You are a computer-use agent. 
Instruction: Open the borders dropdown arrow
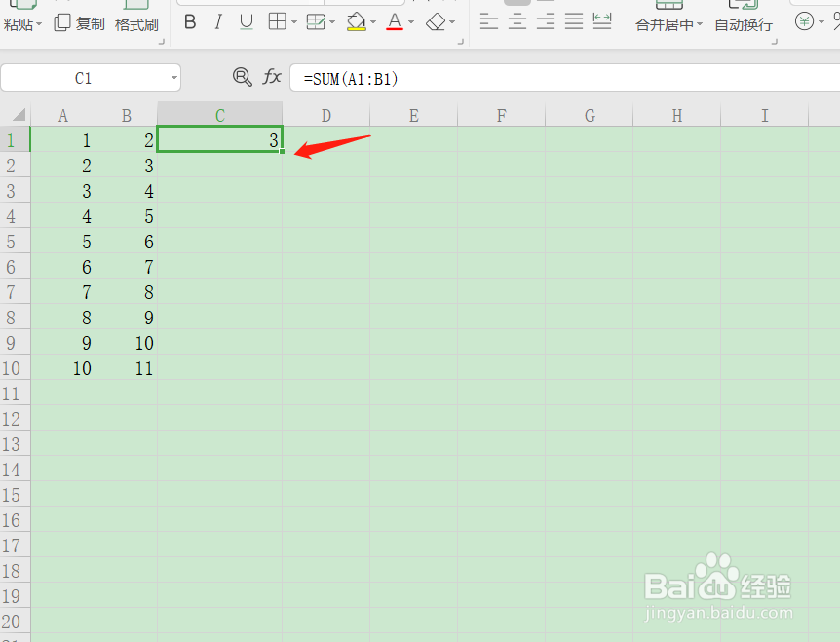click(294, 22)
